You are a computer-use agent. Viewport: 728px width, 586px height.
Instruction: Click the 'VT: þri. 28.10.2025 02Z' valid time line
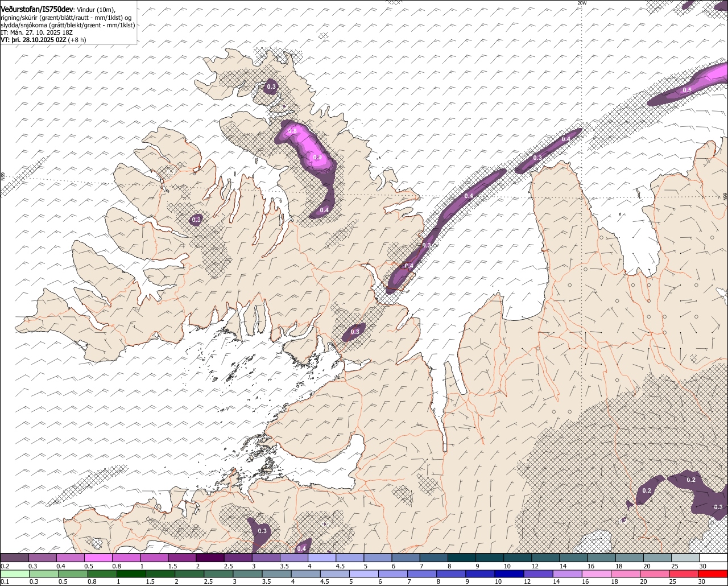pyautogui.click(x=34, y=40)
